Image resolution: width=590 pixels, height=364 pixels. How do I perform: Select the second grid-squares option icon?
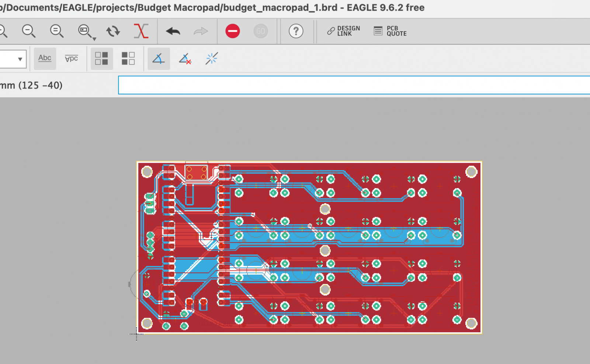point(128,58)
